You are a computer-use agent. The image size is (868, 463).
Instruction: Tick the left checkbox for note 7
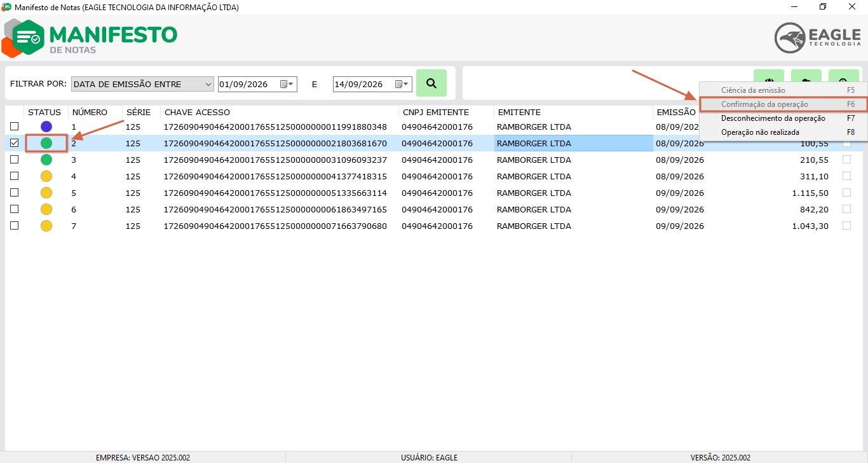click(x=14, y=226)
